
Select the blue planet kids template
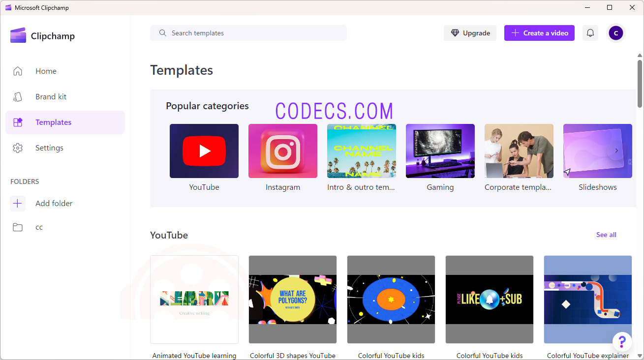[x=391, y=299]
